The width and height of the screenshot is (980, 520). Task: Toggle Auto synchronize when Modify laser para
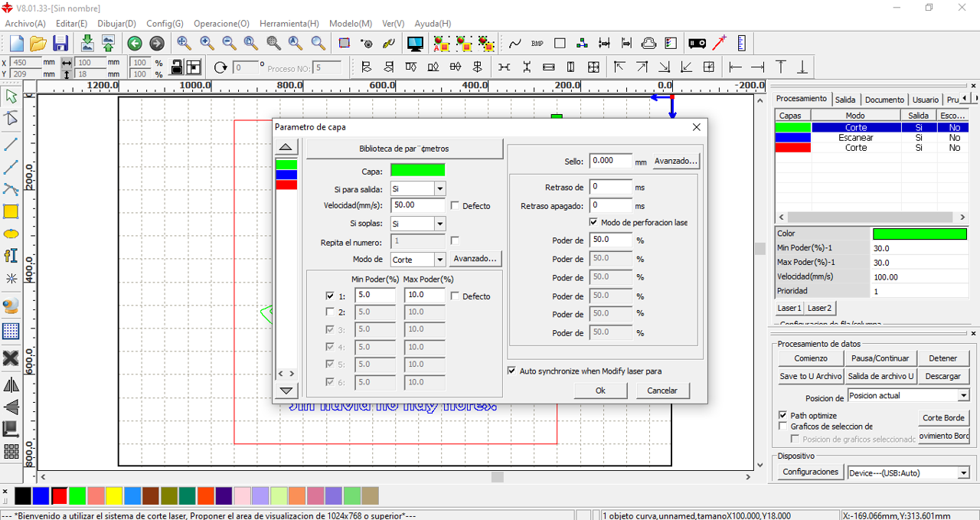[x=511, y=371]
